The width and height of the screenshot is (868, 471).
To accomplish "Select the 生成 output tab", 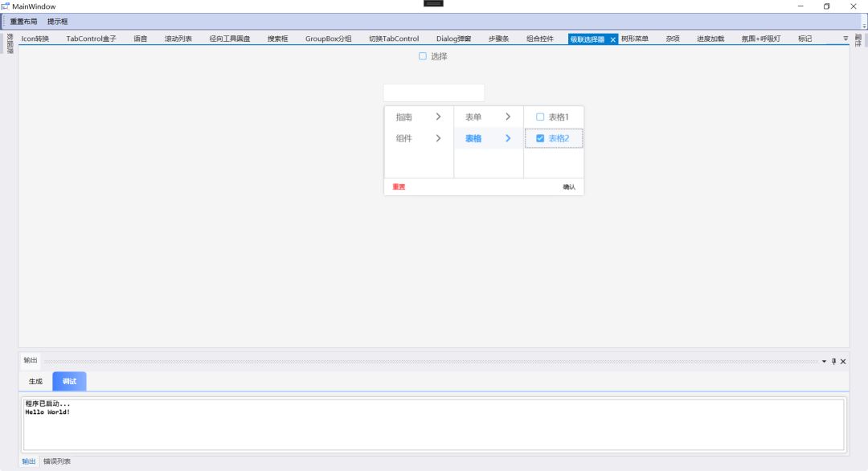I will click(35, 381).
